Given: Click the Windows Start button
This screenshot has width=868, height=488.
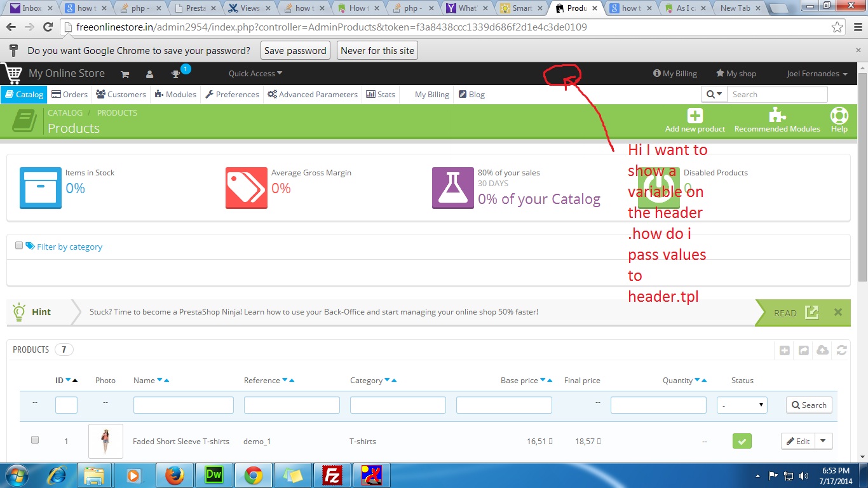Looking at the screenshot, I should click(17, 475).
